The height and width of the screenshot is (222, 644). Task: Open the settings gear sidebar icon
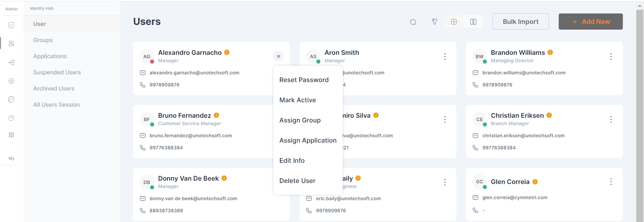pyautogui.click(x=11, y=81)
